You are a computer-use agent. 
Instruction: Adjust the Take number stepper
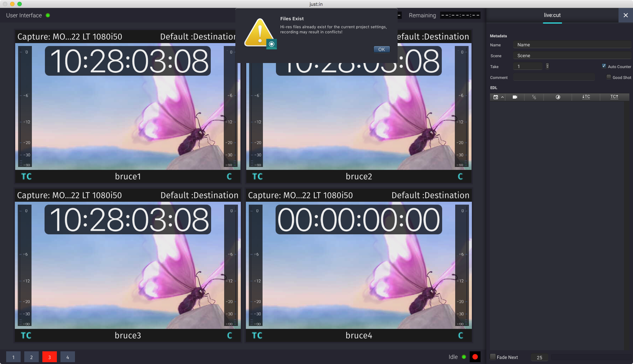pyautogui.click(x=547, y=66)
